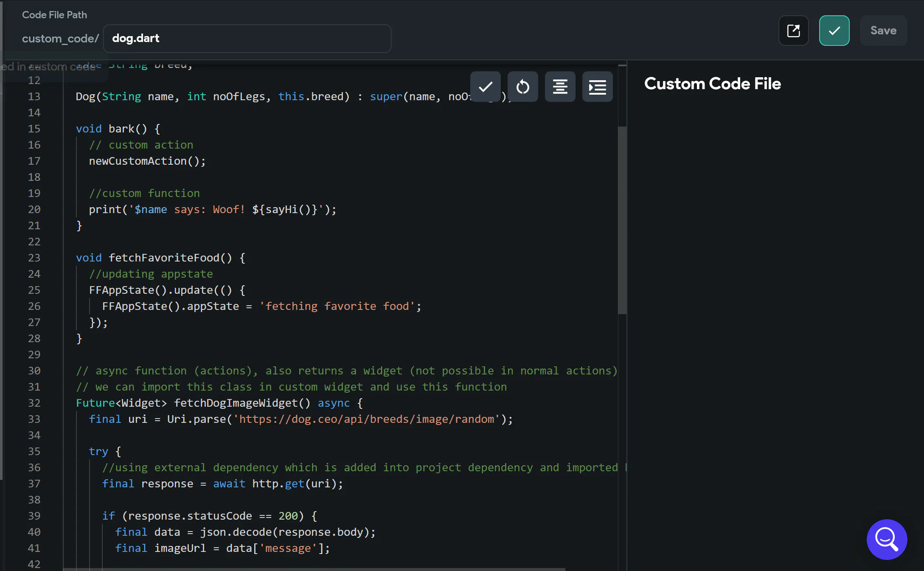Click the custom_code/ path prefix label
Screen dimensions: 924x571
pos(60,39)
